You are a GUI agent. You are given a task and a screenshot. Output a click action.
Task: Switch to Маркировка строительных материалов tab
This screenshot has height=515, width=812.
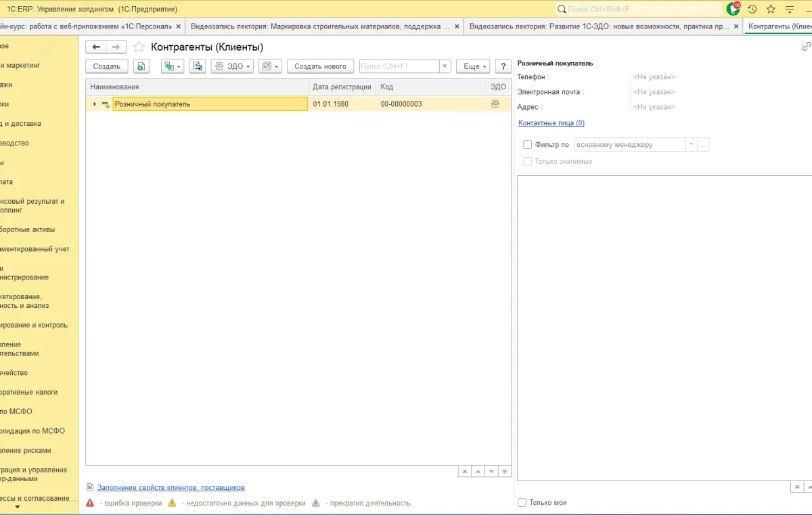tap(320, 26)
